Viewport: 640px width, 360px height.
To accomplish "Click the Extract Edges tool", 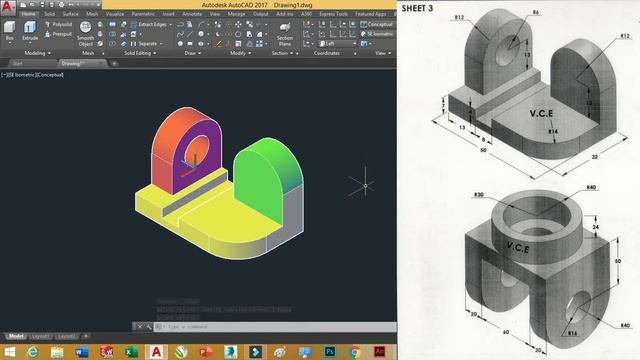I will click(149, 24).
